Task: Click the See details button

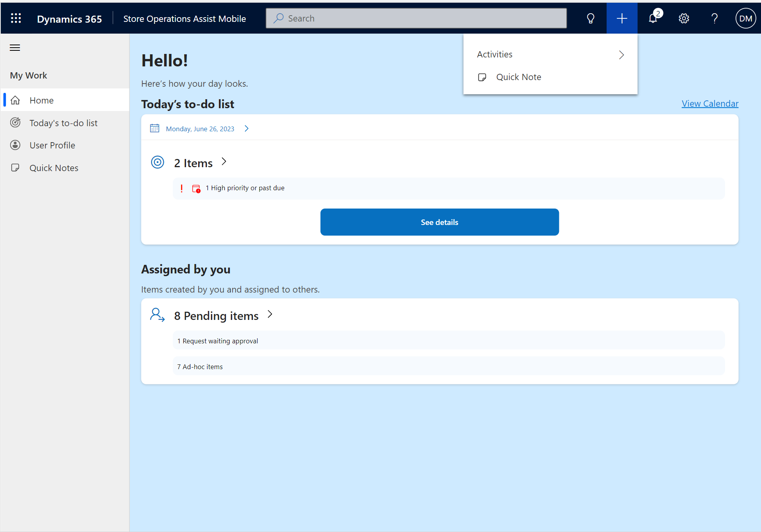Action: pos(439,222)
